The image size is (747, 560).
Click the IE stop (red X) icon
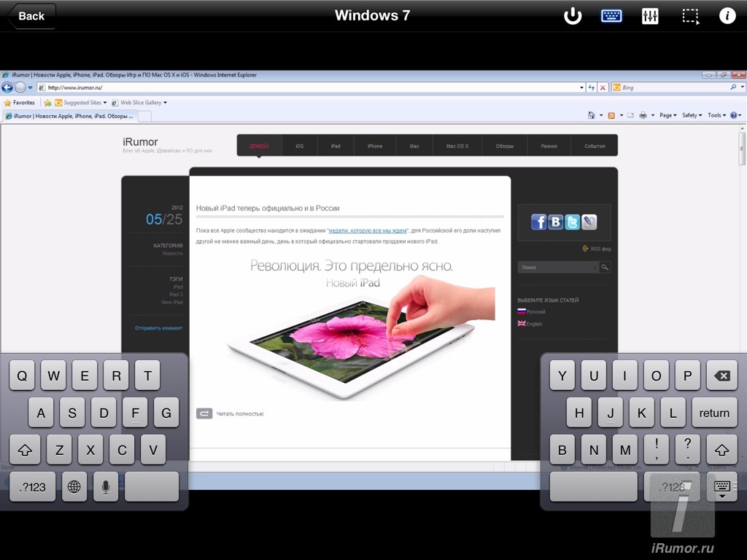coord(603,87)
